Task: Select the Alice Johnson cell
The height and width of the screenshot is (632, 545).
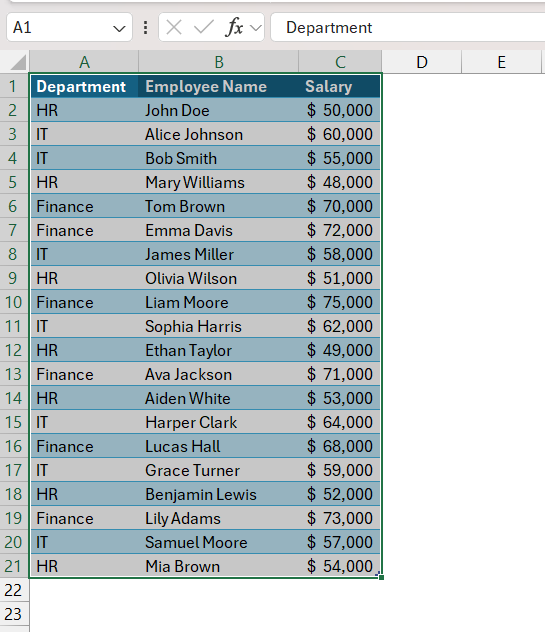Action: (218, 134)
